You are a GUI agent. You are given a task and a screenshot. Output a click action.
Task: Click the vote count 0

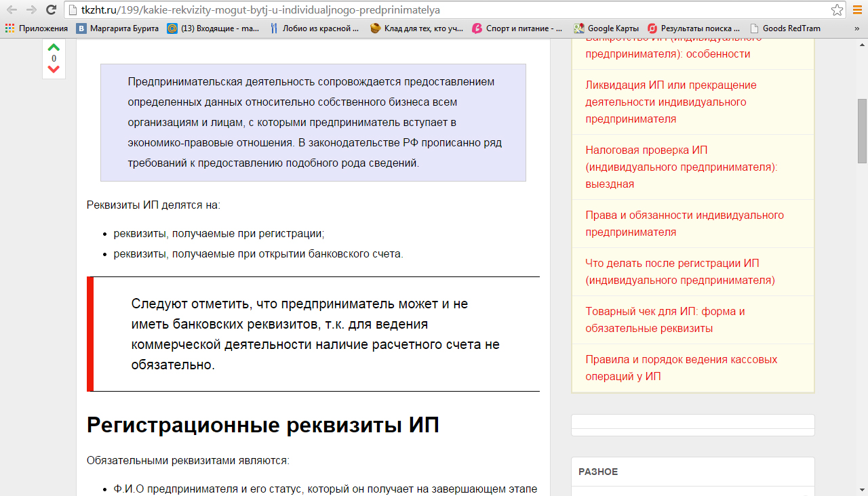(54, 59)
